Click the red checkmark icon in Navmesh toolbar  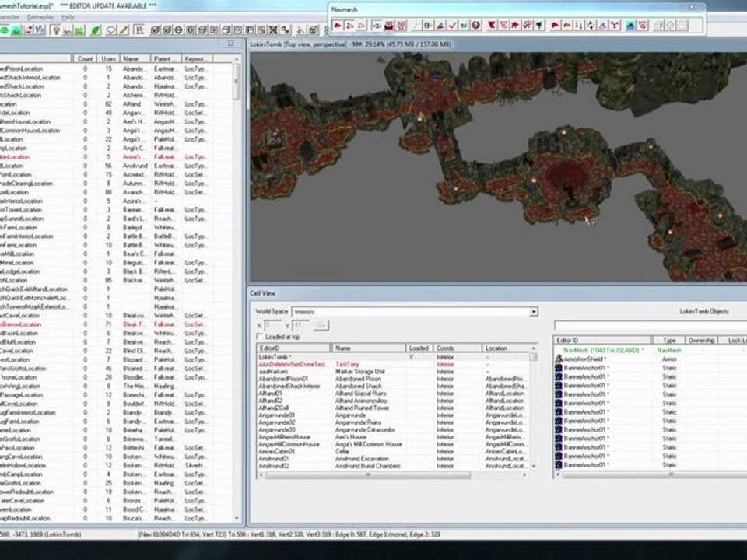coord(451,25)
